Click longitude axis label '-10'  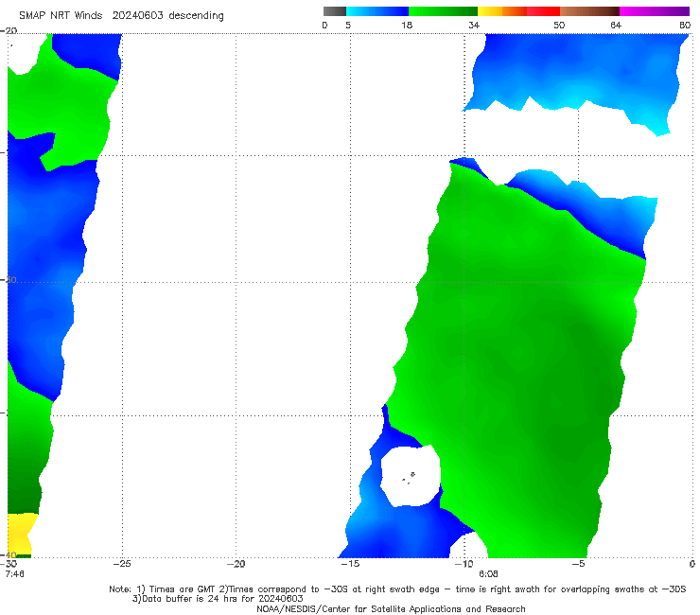(x=464, y=564)
